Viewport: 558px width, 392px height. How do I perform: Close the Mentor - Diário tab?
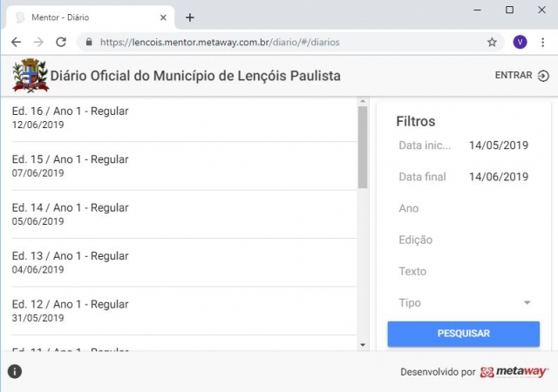[x=163, y=17]
